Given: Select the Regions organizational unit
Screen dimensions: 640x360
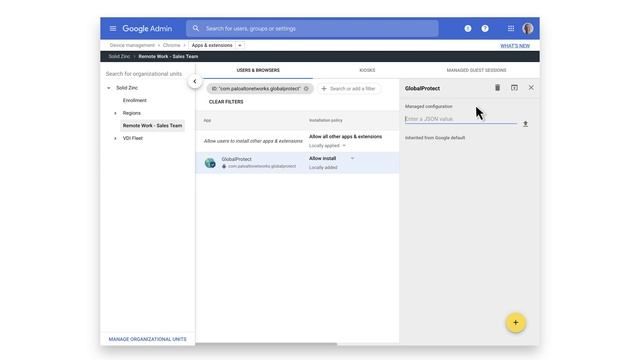Looking at the screenshot, I should (131, 113).
